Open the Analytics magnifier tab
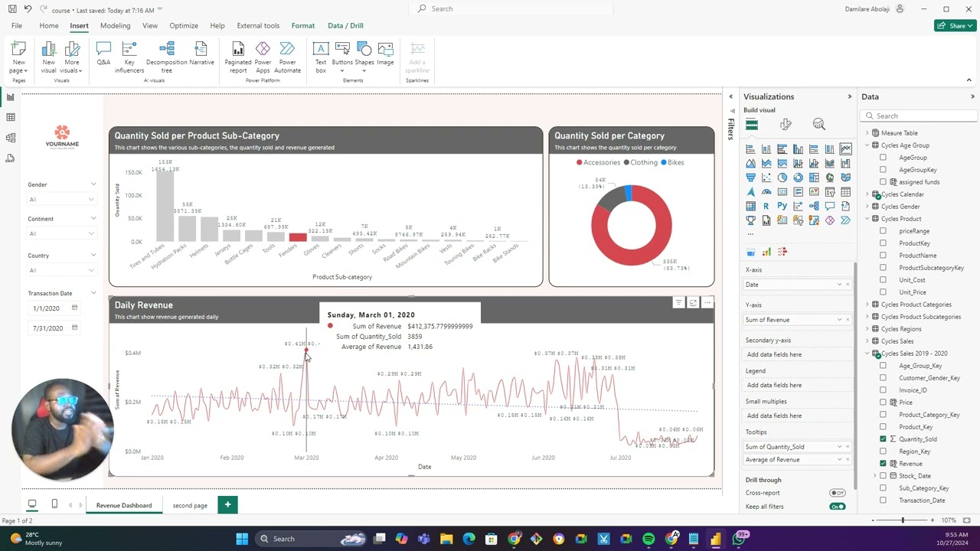Viewport: 980px width, 551px height. [819, 125]
